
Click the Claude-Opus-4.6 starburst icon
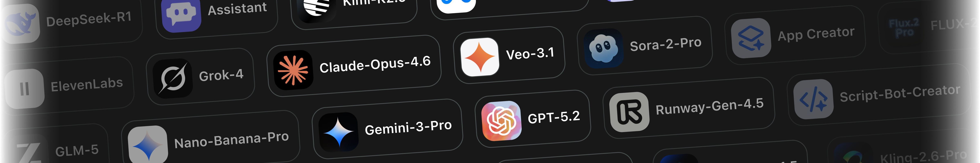click(293, 70)
